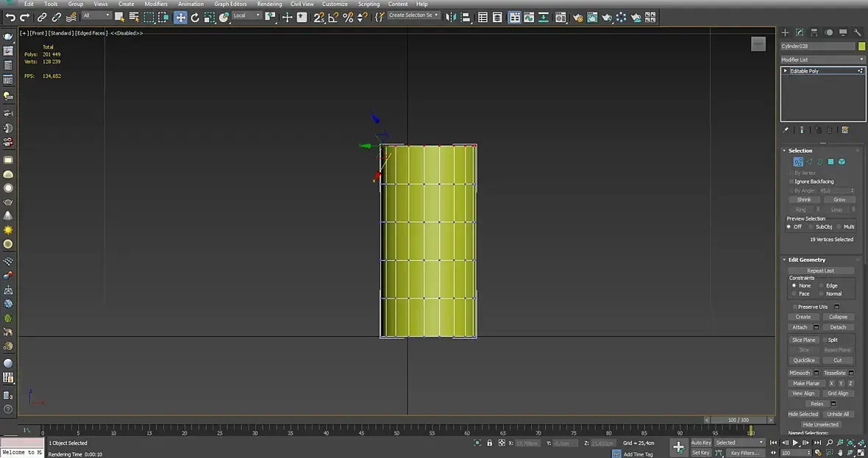Click the Undo arrow icon
The width and height of the screenshot is (868, 458).
click(10, 17)
